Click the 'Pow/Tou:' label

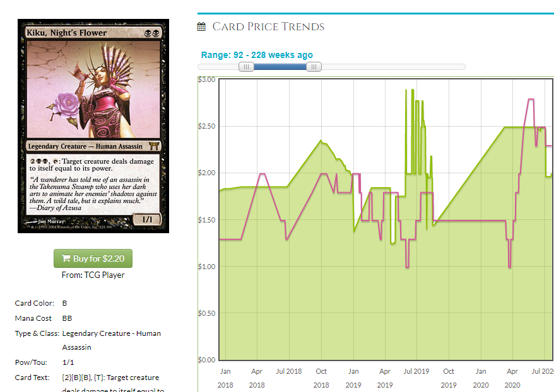[x=31, y=362]
